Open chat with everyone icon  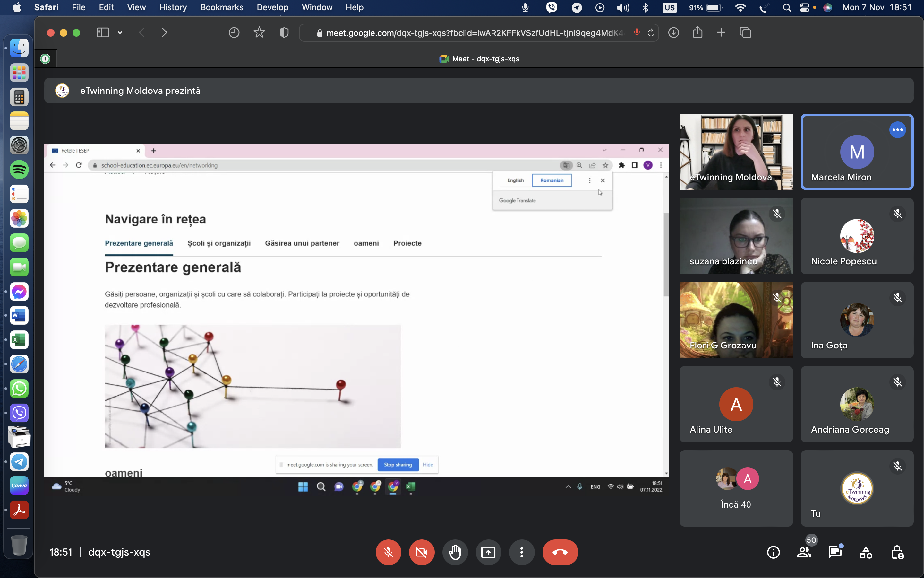[835, 552]
